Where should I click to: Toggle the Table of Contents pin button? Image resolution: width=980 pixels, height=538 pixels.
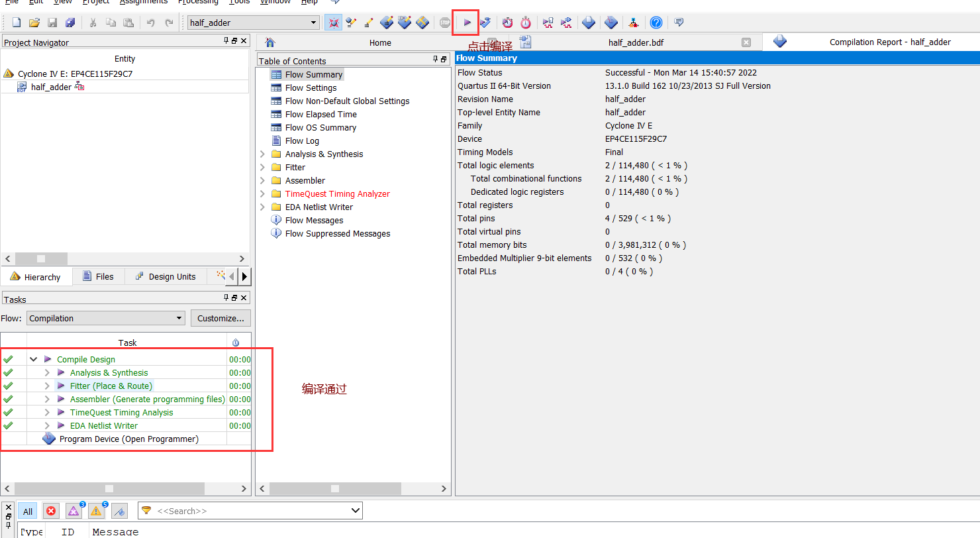tap(435, 59)
